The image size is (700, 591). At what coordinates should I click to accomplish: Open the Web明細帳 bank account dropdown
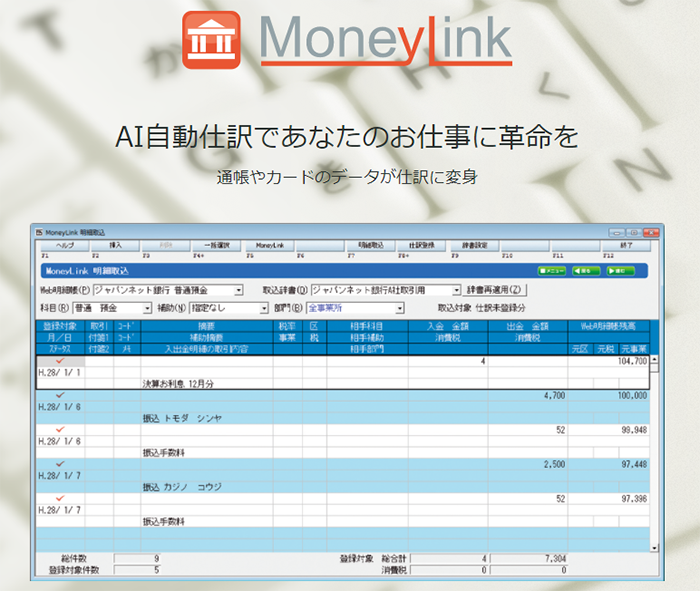tap(239, 290)
